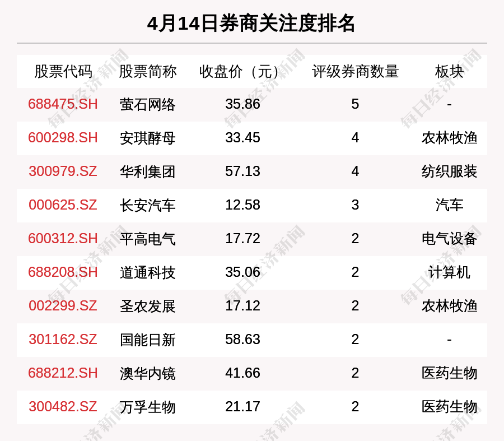The image size is (504, 441).
Task: Select stock code 002299.SZ
Action: (63, 305)
